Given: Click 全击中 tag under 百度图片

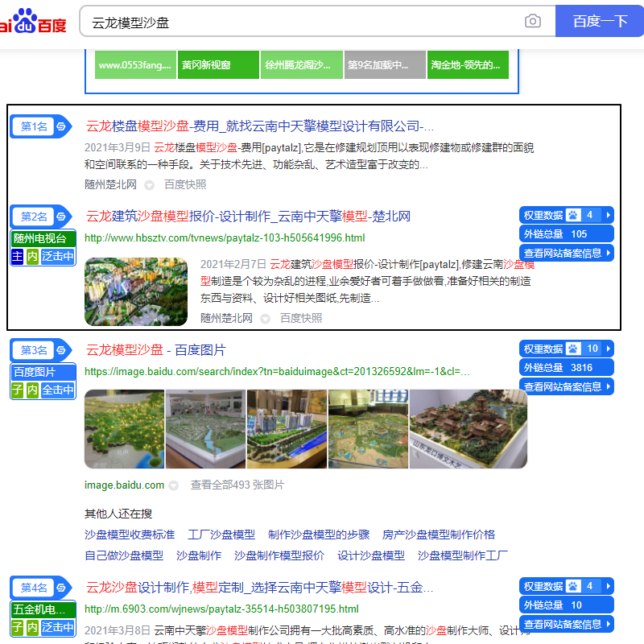Looking at the screenshot, I should point(58,390).
